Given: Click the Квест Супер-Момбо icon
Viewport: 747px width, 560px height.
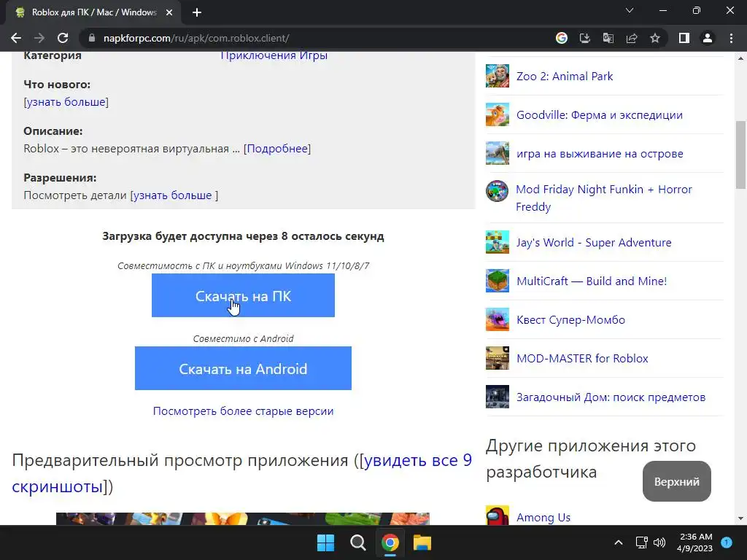Looking at the screenshot, I should 498,319.
